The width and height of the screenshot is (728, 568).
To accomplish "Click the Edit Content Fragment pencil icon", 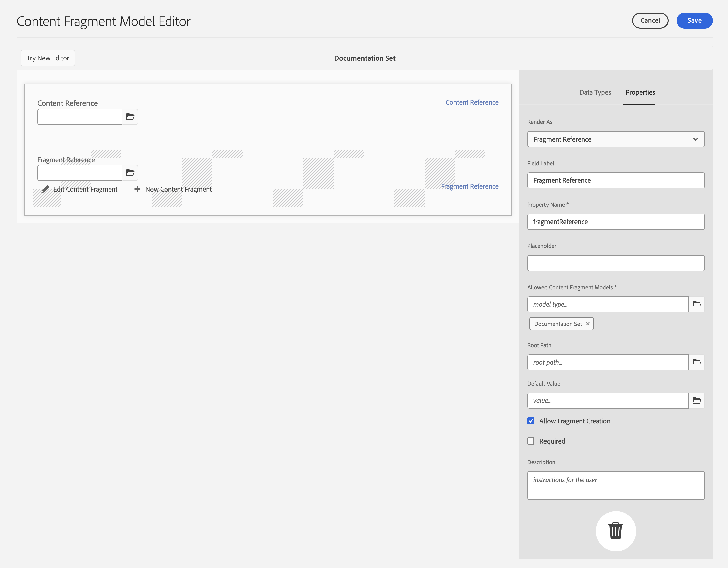I will click(45, 189).
